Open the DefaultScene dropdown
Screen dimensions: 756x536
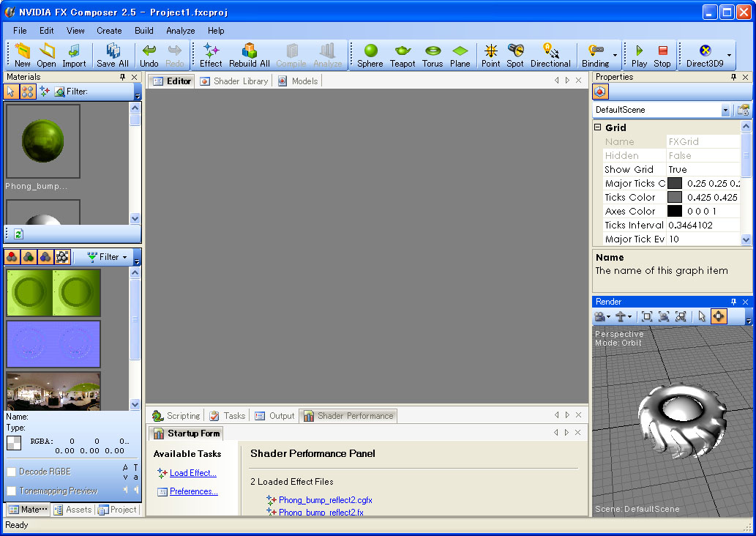(725, 110)
